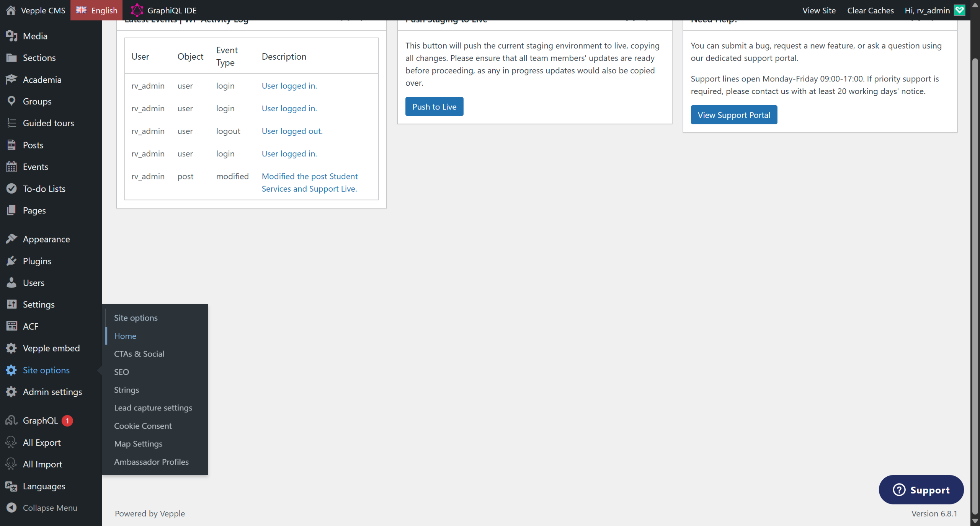
Task: Open Lead capture settings submenu item
Action: 153,408
